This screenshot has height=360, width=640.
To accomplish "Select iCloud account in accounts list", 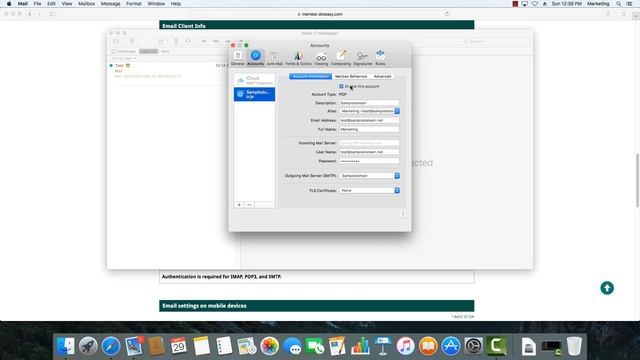I will click(254, 80).
